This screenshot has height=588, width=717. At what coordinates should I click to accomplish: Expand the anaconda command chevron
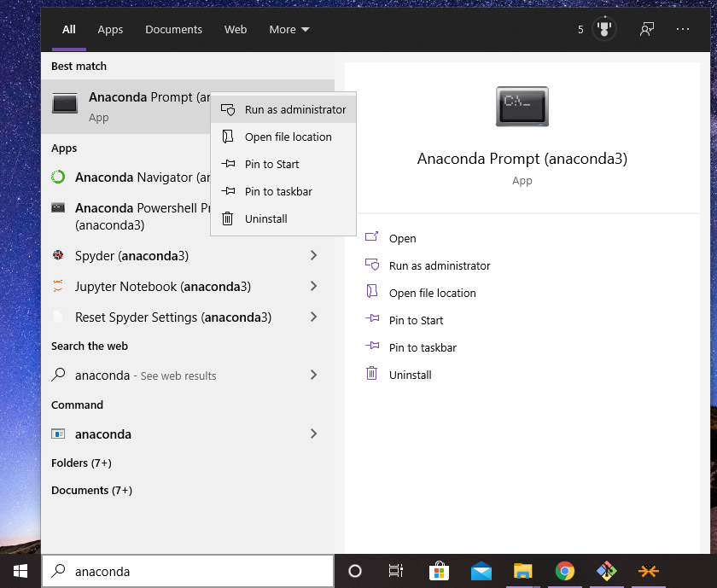tap(314, 434)
